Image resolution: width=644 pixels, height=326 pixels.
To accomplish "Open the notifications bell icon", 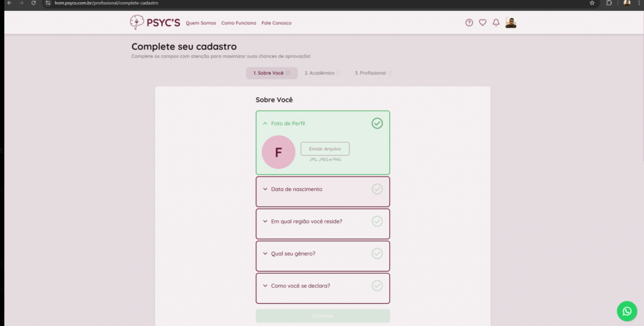I will [496, 23].
